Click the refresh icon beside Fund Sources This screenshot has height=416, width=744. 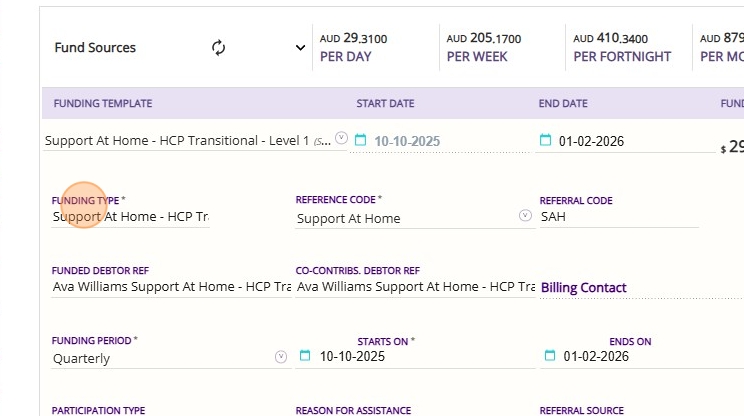[x=219, y=48]
